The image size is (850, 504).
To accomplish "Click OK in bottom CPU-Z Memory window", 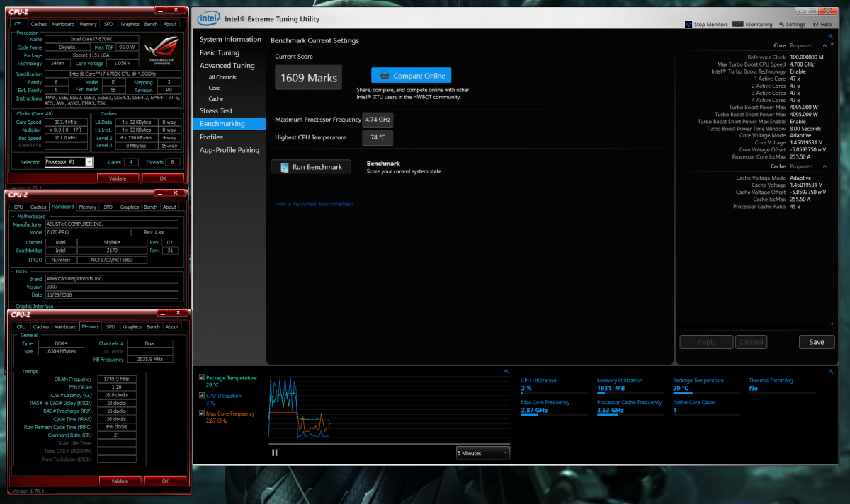I will (x=165, y=481).
